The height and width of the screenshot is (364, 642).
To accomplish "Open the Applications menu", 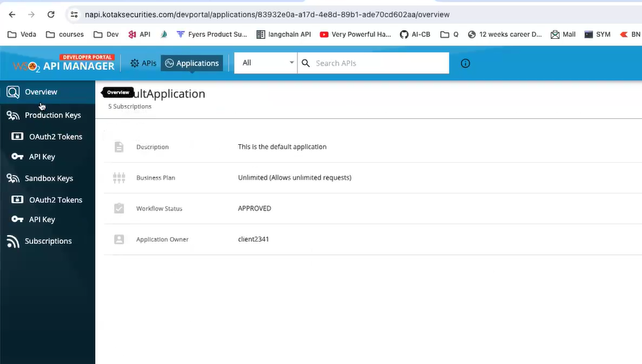I will [192, 63].
